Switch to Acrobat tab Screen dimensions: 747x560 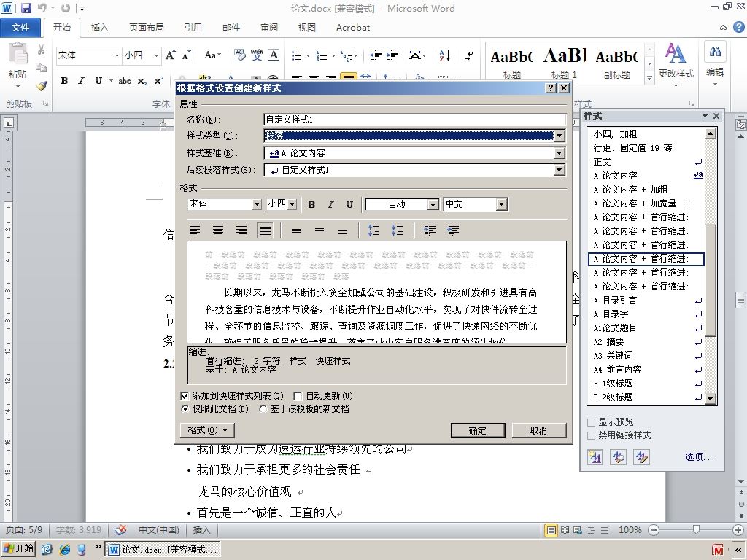[x=353, y=28]
